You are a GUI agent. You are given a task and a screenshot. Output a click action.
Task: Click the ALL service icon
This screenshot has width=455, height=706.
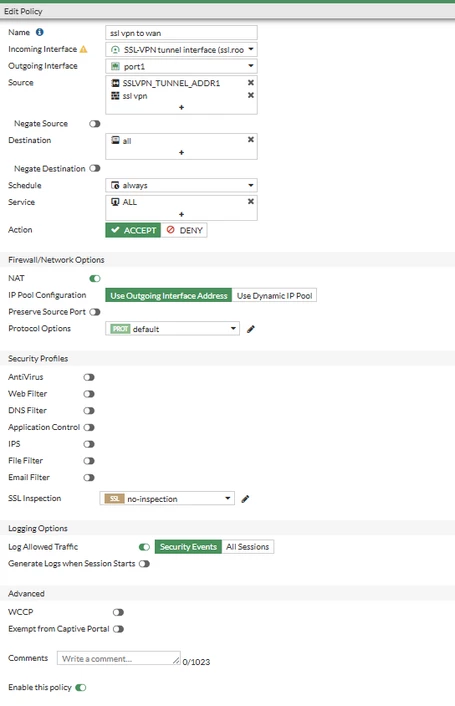[115, 202]
